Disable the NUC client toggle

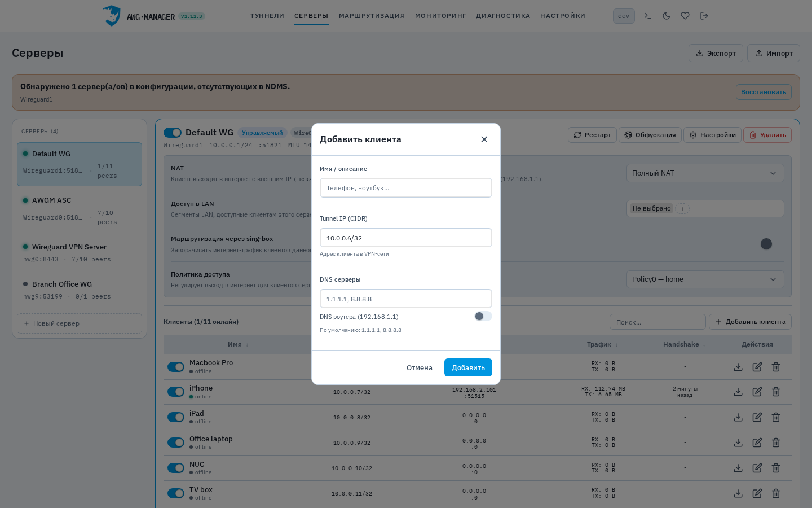tap(176, 468)
